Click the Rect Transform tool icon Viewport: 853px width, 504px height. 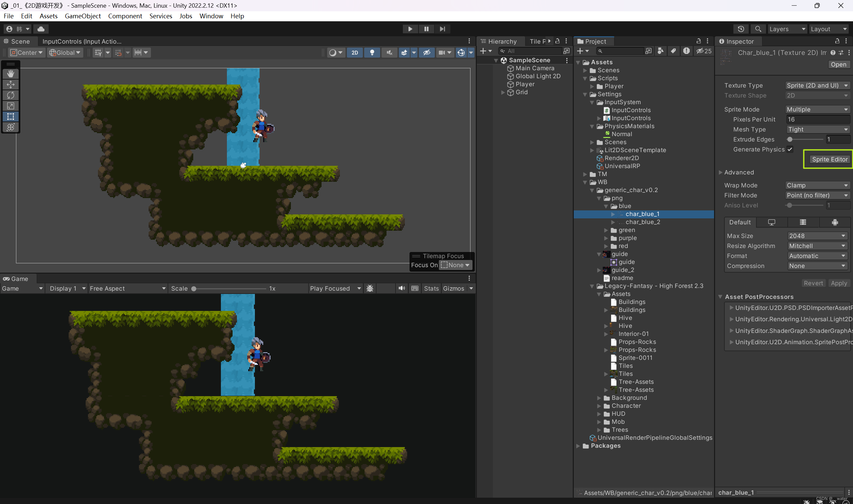tap(10, 117)
